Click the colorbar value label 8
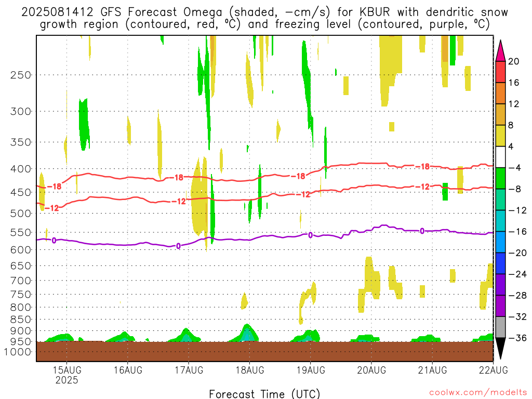 click(x=511, y=125)
